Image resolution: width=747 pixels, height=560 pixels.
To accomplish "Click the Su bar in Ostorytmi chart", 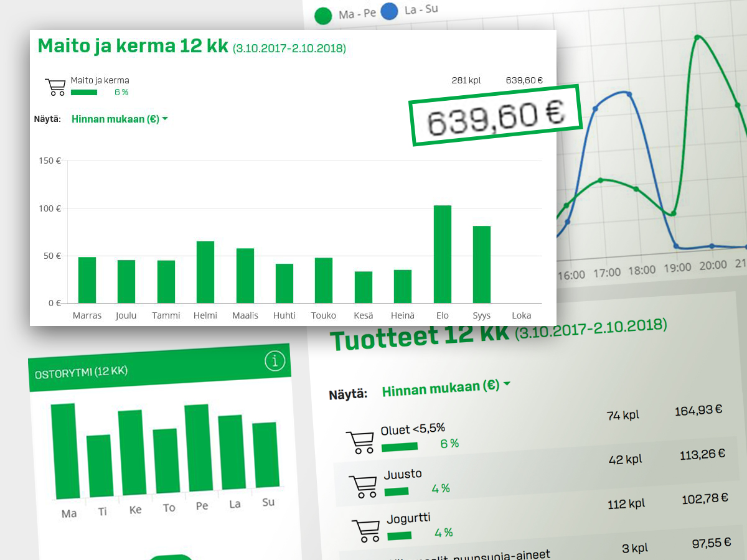I will (x=265, y=454).
